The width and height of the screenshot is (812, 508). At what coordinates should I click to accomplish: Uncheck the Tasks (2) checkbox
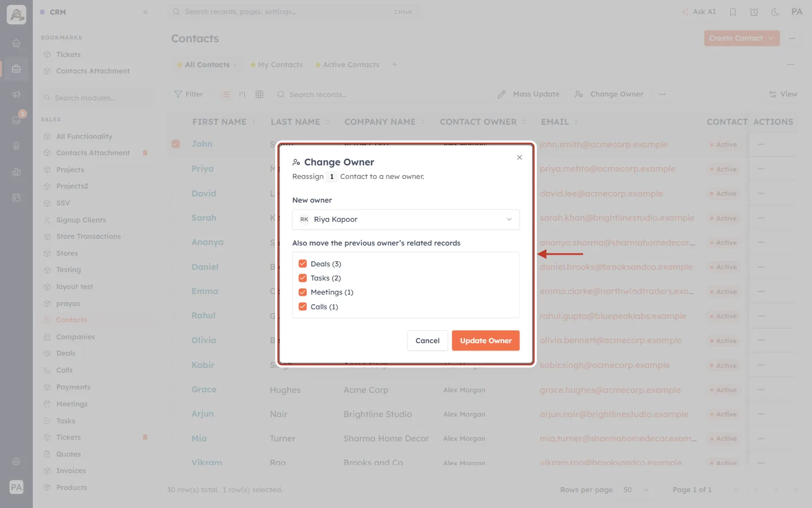[x=303, y=278]
